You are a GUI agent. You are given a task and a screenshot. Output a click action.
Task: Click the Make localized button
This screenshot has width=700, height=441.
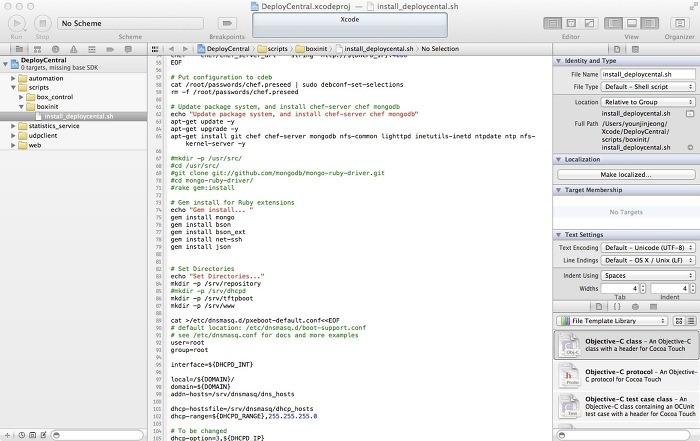click(x=626, y=175)
